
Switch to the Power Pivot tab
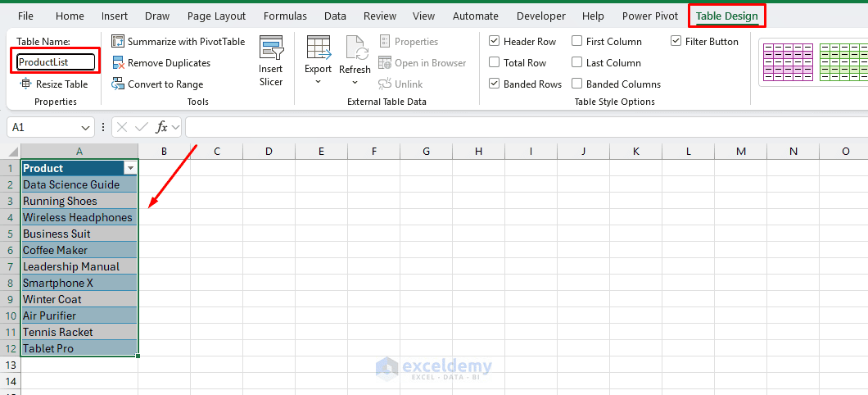(650, 16)
